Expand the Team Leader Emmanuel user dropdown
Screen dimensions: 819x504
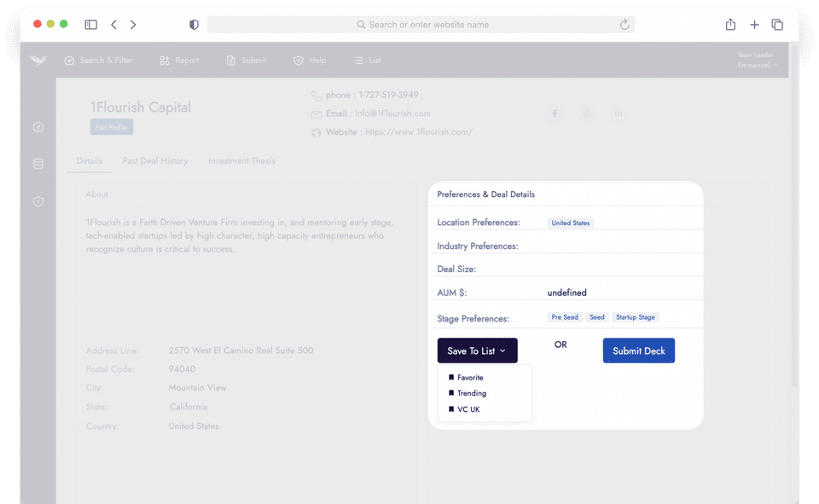(x=757, y=60)
